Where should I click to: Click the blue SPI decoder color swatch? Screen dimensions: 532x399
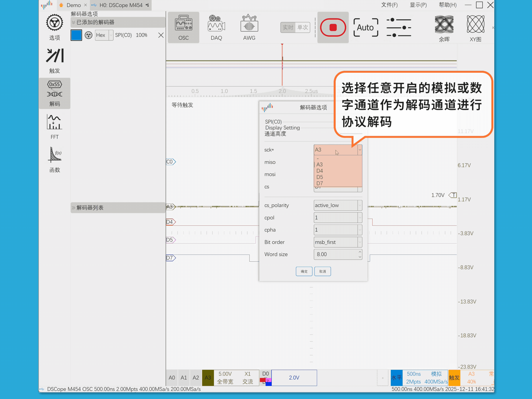pos(76,35)
